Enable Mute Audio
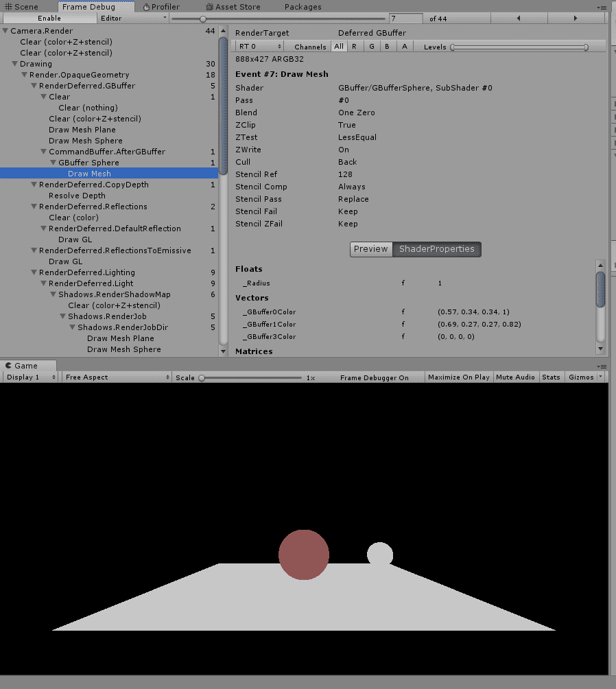This screenshot has width=616, height=689. coord(515,377)
